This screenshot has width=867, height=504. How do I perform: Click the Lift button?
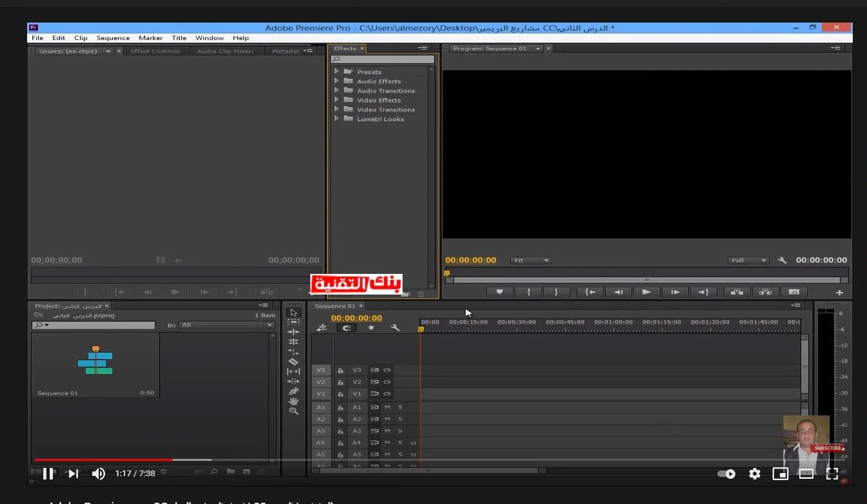(x=737, y=292)
